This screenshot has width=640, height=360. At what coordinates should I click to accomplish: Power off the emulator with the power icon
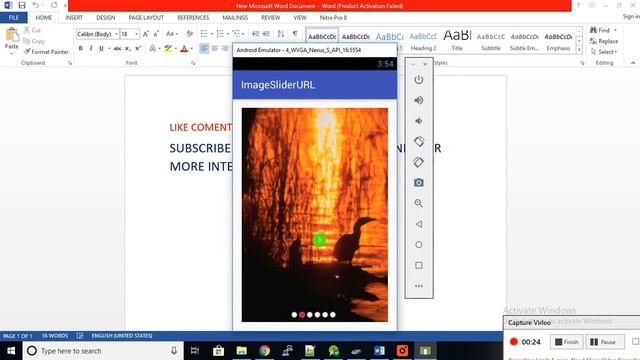tap(418, 80)
